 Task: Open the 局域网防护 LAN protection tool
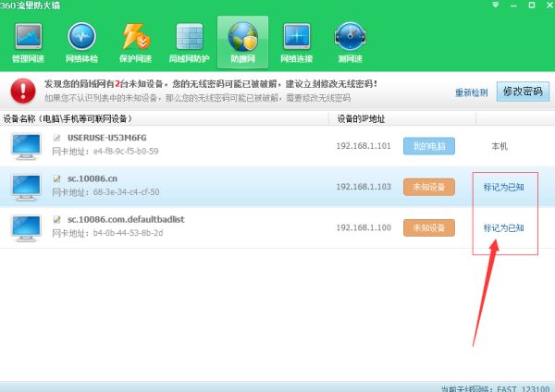[x=190, y=43]
